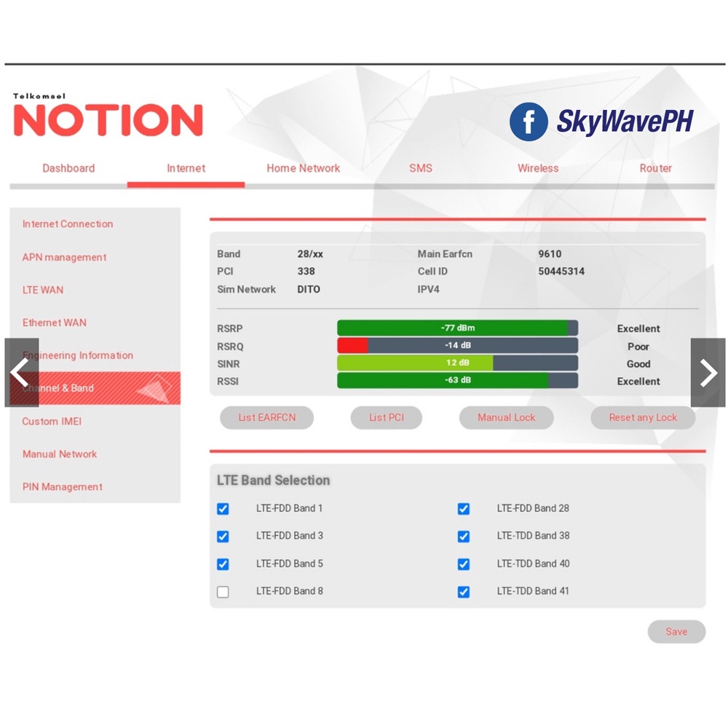Open the Home Network tab
Viewport: 728px width, 728px height.
[x=303, y=168]
